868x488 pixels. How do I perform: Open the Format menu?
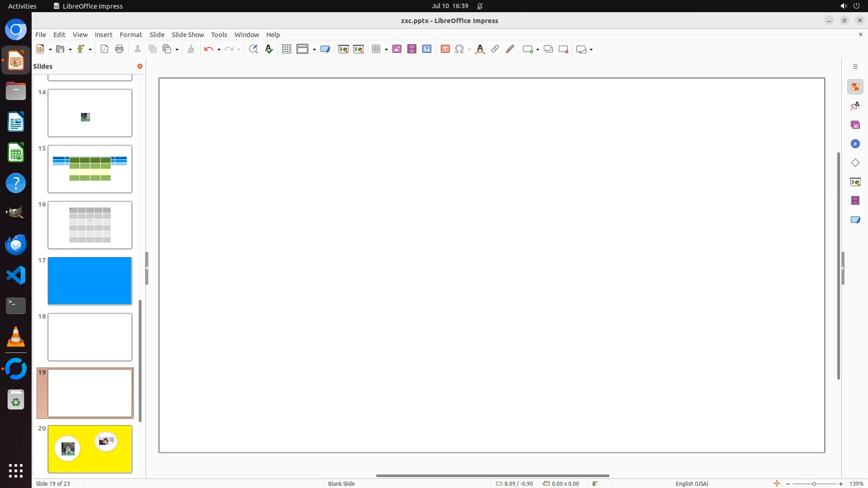(x=131, y=35)
